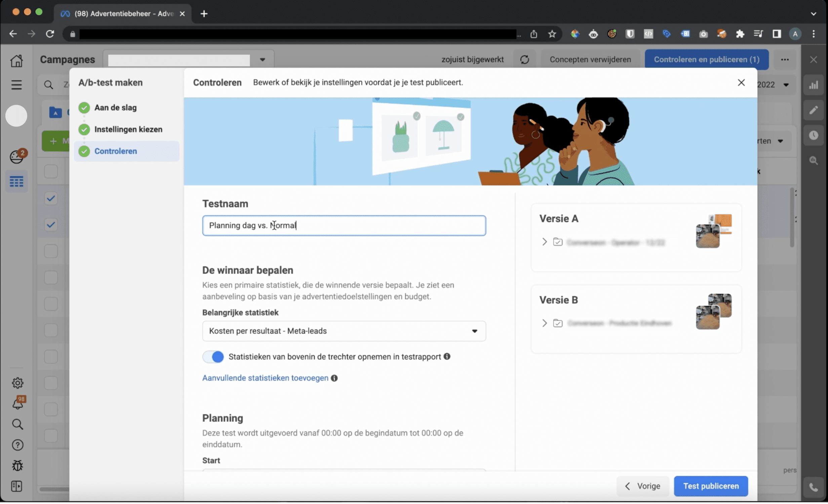
Task: Uncheck the first checked campaign row checkbox
Action: 51,199
